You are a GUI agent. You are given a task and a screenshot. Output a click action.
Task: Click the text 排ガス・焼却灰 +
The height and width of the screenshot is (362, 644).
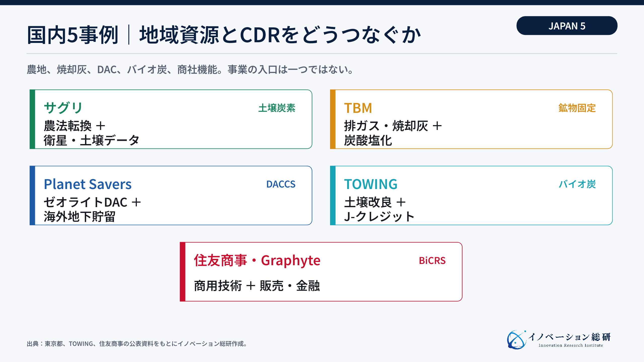pos(393,126)
